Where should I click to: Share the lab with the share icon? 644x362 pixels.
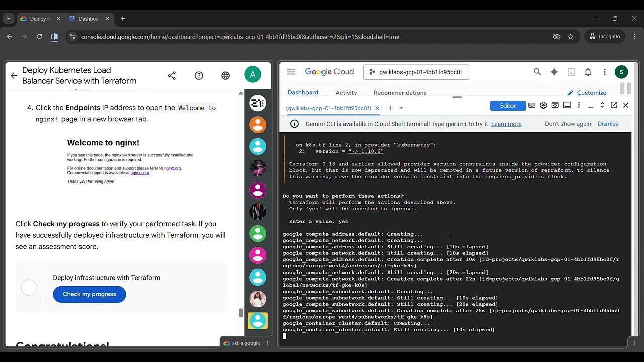172,76
